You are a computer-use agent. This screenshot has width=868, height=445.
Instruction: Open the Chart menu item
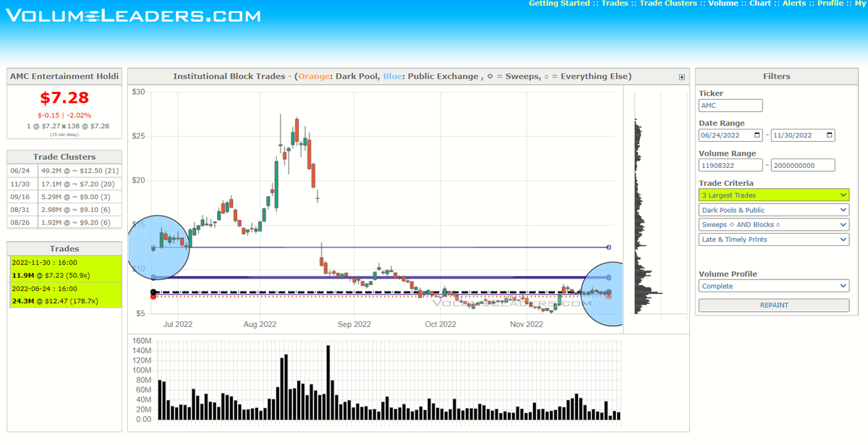pos(760,4)
